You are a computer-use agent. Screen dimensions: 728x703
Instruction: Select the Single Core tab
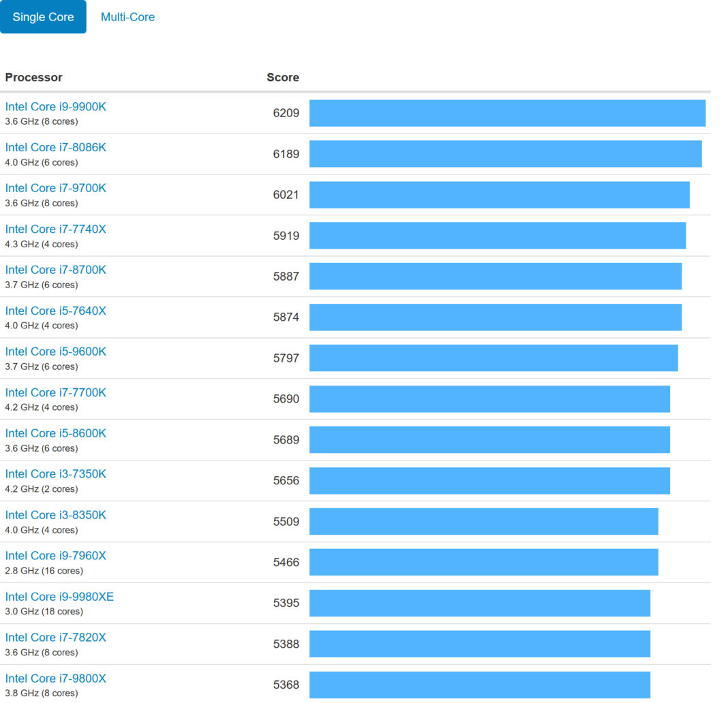pyautogui.click(x=43, y=17)
